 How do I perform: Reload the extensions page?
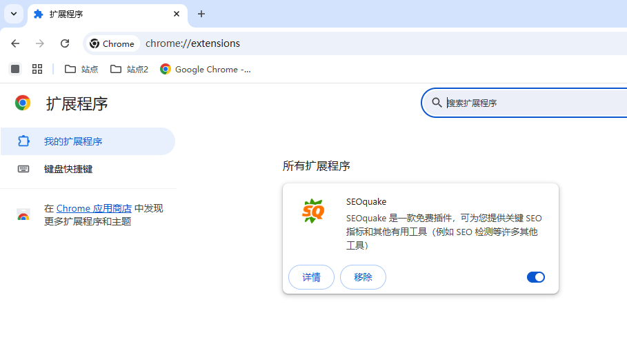(x=65, y=43)
